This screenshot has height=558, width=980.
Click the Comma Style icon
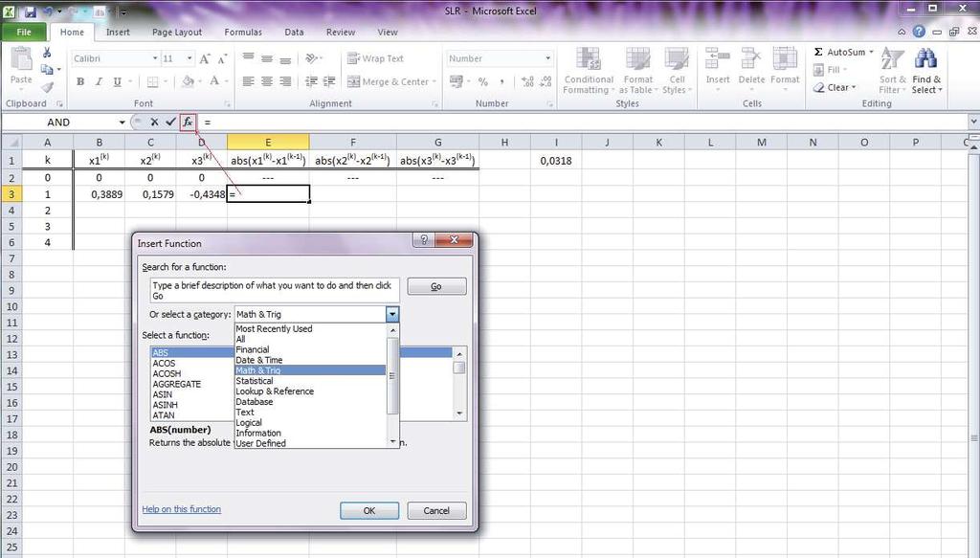pyautogui.click(x=501, y=82)
